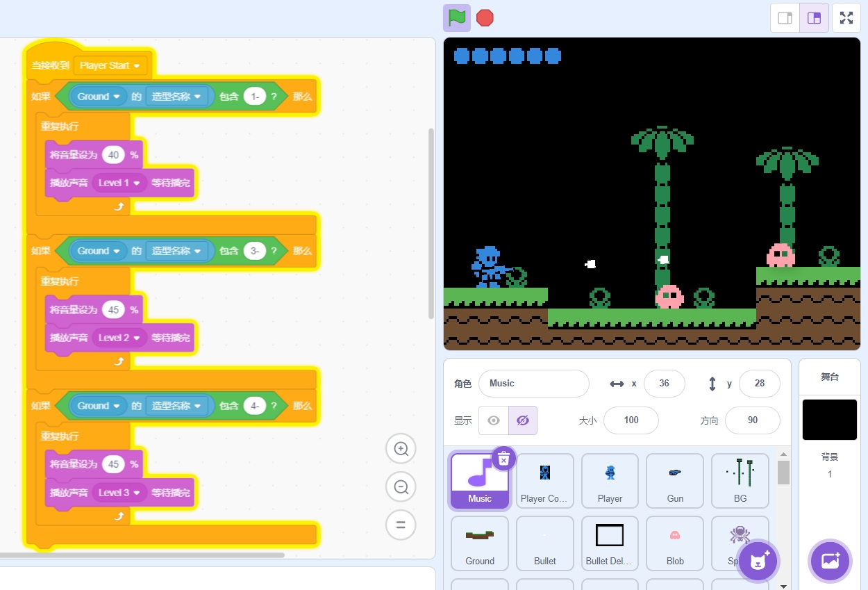Screen dimensions: 868x590
Task: Select the Ground sprite
Action: tap(480, 543)
